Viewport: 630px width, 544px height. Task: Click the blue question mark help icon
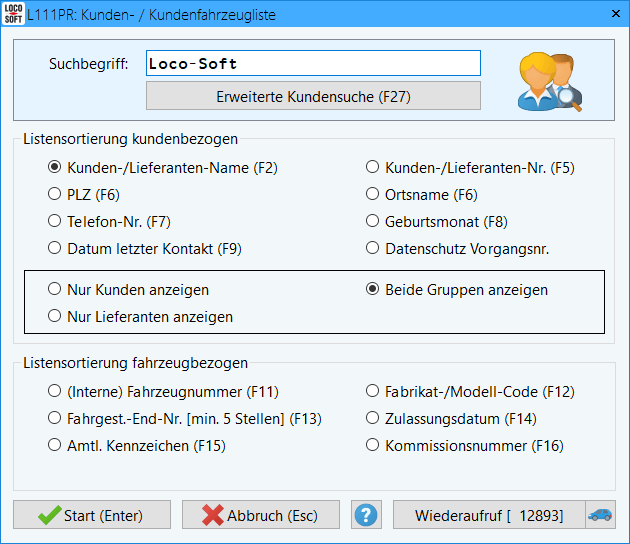coord(367,515)
